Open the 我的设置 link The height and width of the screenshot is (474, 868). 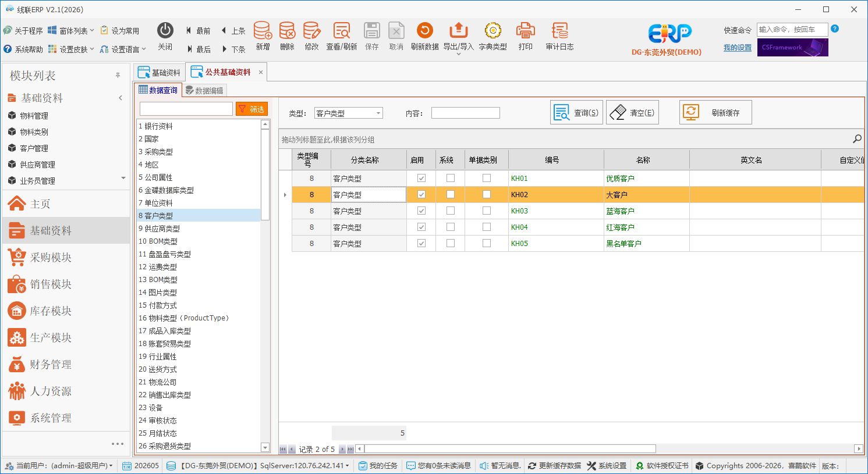738,48
